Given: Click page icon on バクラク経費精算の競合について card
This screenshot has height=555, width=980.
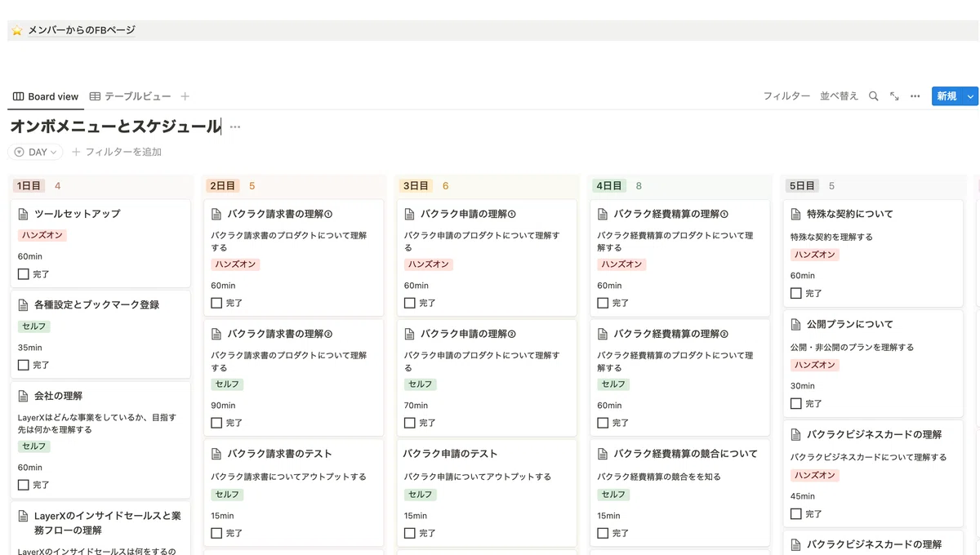Looking at the screenshot, I should (x=603, y=454).
